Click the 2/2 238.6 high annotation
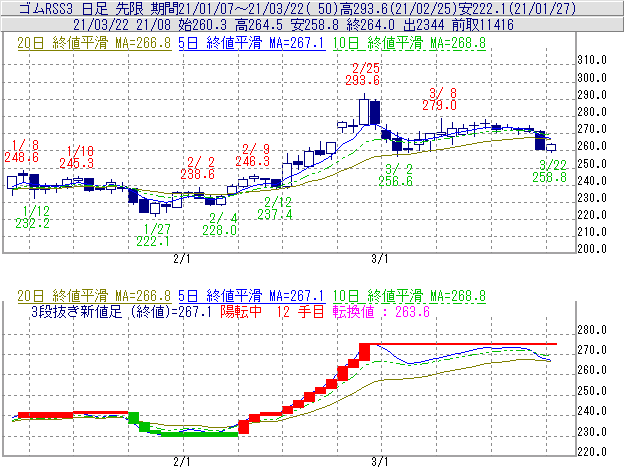Screen dimensions: 624x473 (x=197, y=168)
